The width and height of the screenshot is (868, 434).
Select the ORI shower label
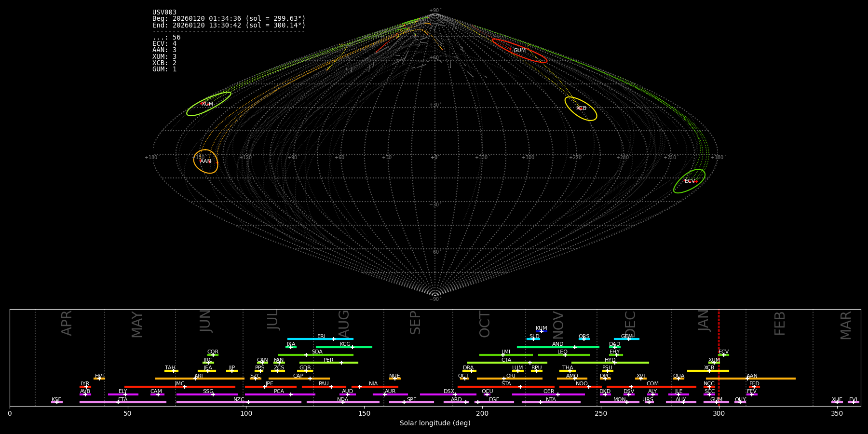point(511,376)
